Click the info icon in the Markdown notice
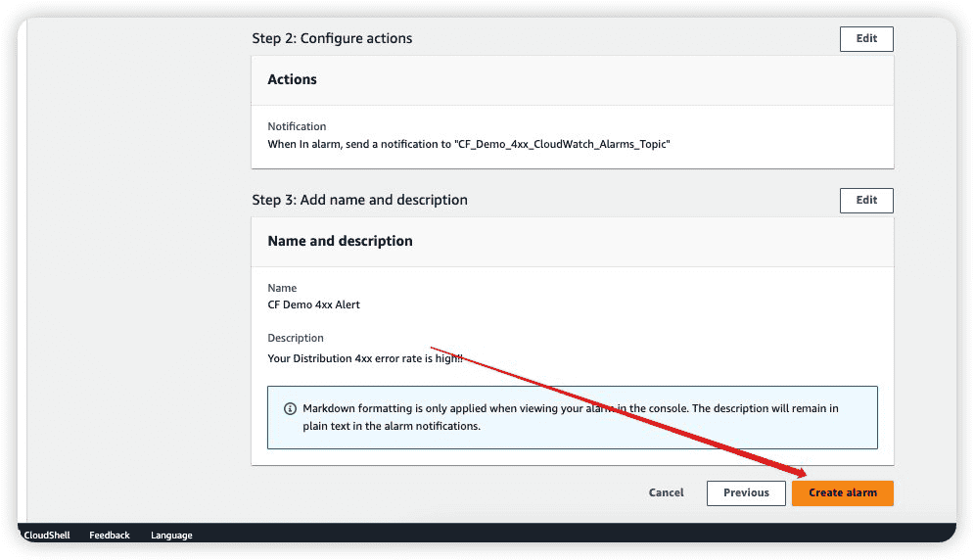974x560 pixels. point(290,409)
